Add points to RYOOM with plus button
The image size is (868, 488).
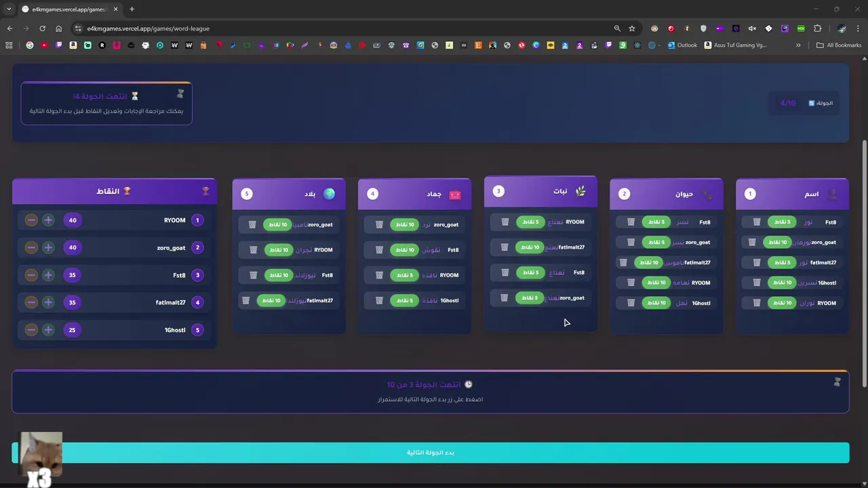[48, 220]
